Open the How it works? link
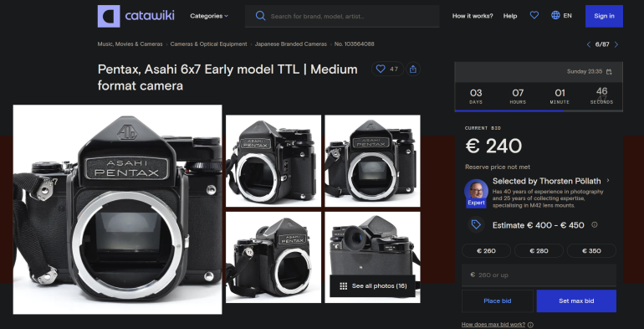The height and width of the screenshot is (329, 644). point(473,16)
